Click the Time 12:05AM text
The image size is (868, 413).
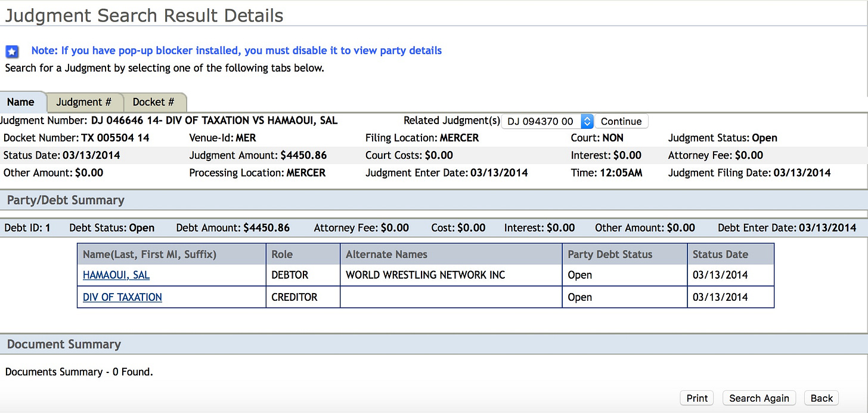click(x=607, y=172)
